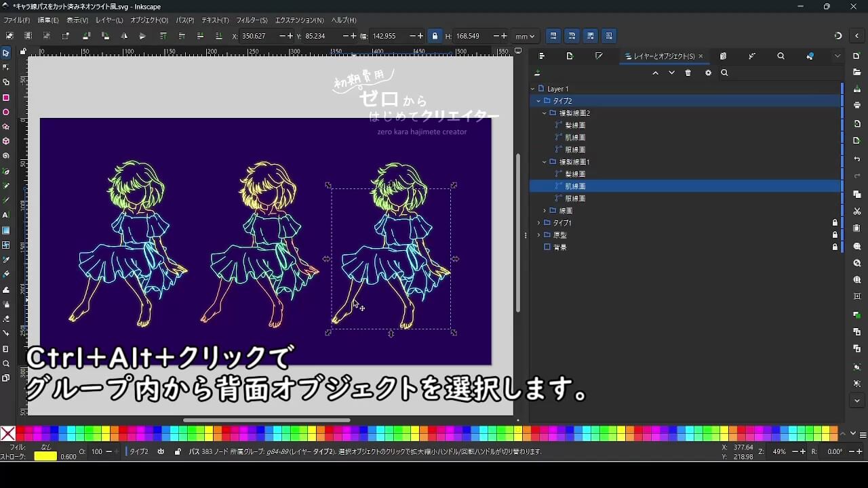Unlock the タイプ1 layer
Screen dimensions: 868x488
click(x=835, y=223)
